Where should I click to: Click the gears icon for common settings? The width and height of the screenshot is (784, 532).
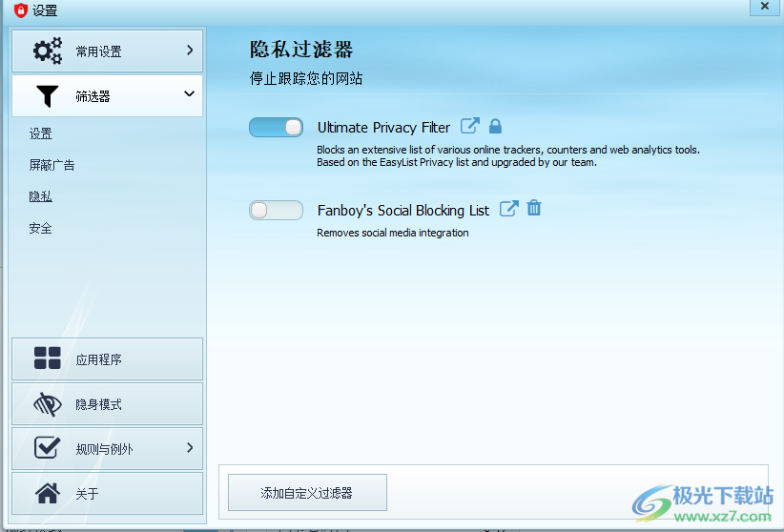(x=48, y=51)
